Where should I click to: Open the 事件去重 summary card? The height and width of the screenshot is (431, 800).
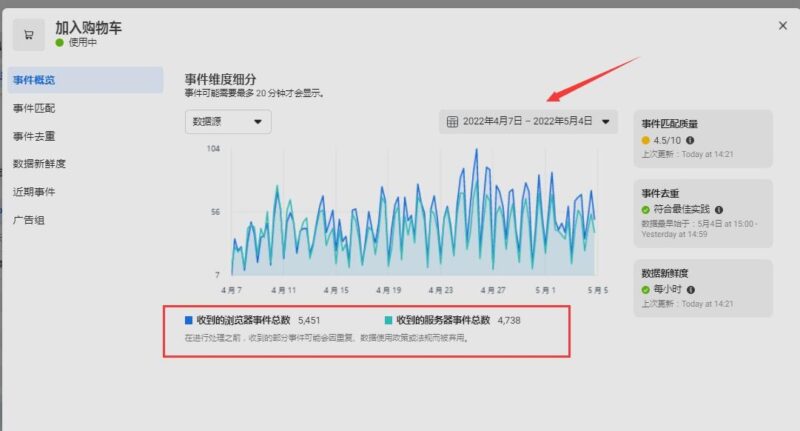[x=703, y=213]
